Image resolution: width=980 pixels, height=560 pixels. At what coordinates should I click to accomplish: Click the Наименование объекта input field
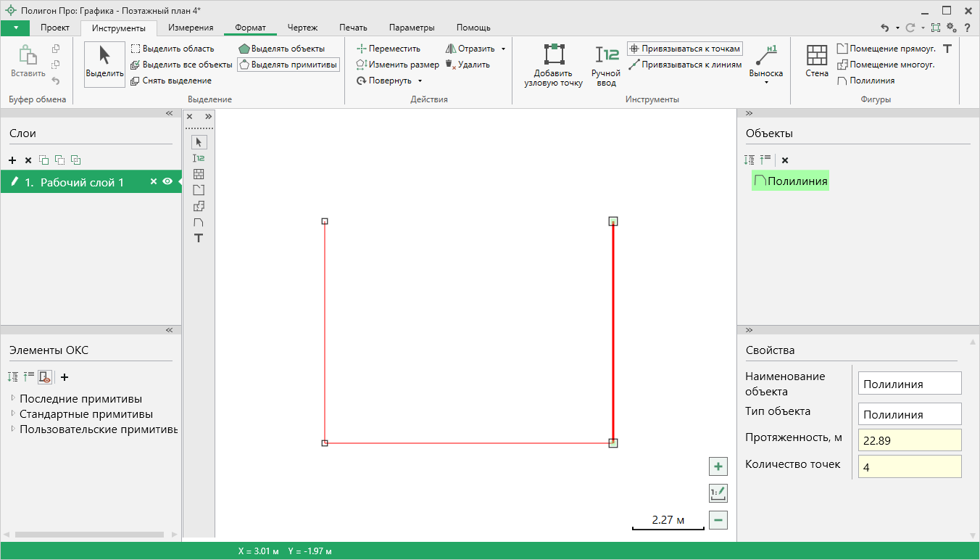click(x=909, y=384)
